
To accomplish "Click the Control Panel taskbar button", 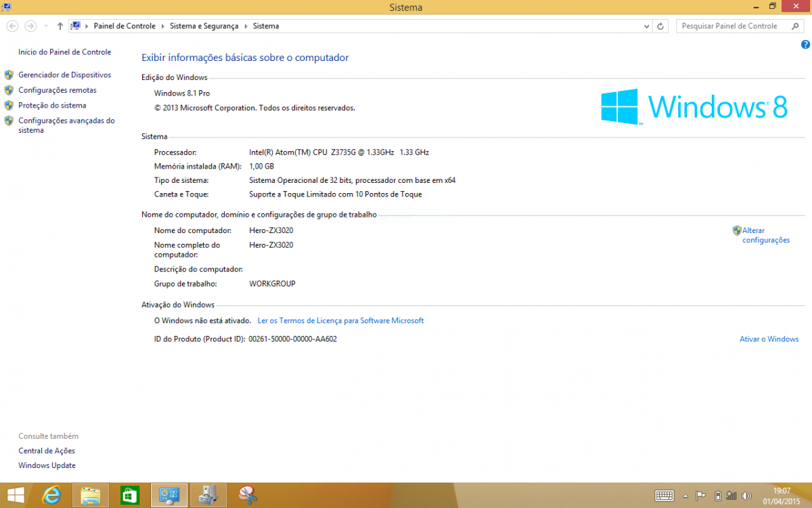I will (169, 495).
